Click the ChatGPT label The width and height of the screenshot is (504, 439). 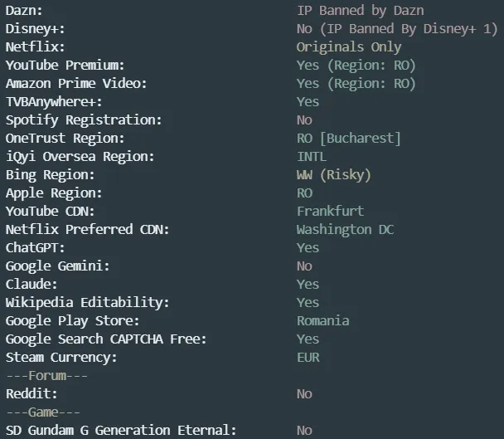[x=35, y=248]
